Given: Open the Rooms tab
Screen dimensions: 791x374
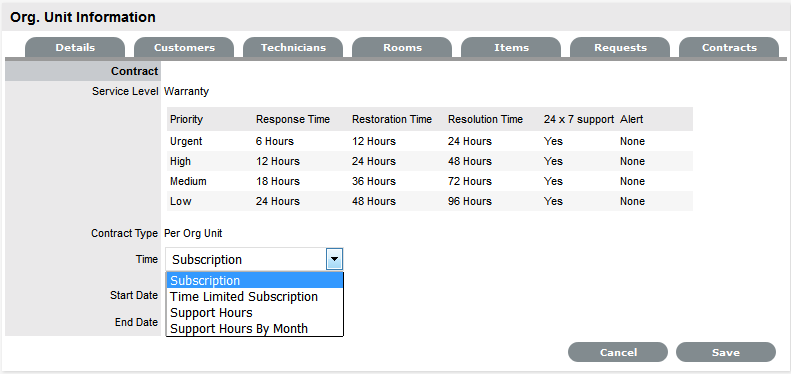Looking at the screenshot, I should click(x=402, y=47).
